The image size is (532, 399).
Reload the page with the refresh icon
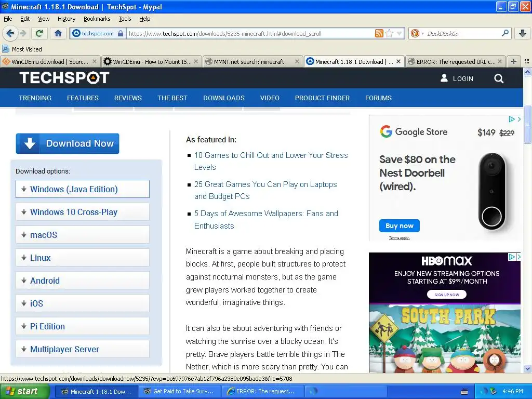point(39,33)
